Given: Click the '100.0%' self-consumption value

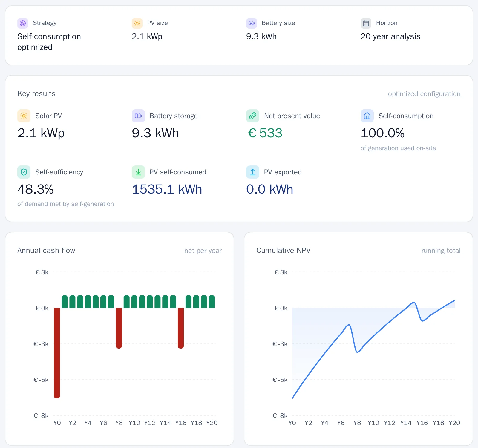Looking at the screenshot, I should 383,133.
